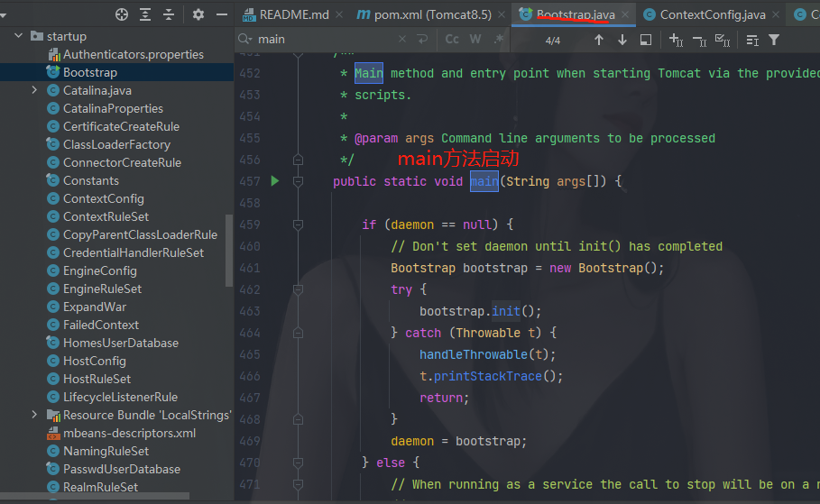820x504 pixels.
Task: Open search filter funnel options
Action: [773, 40]
